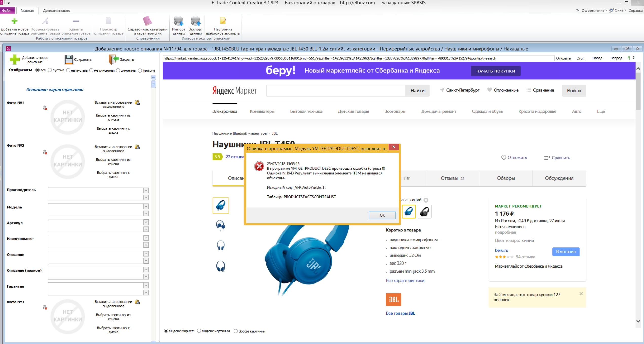Click the heart icon next to Отложить
The image size is (644, 344).
pyautogui.click(x=504, y=158)
